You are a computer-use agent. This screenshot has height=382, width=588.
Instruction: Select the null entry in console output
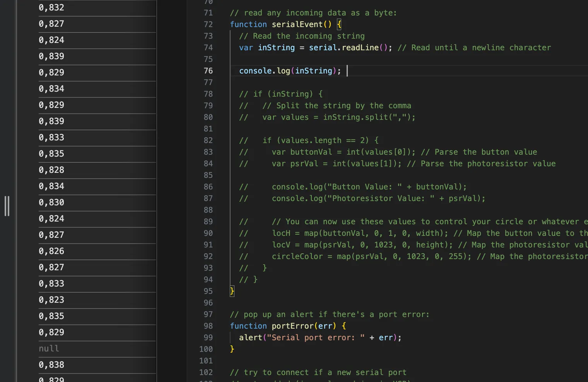pyautogui.click(x=49, y=348)
